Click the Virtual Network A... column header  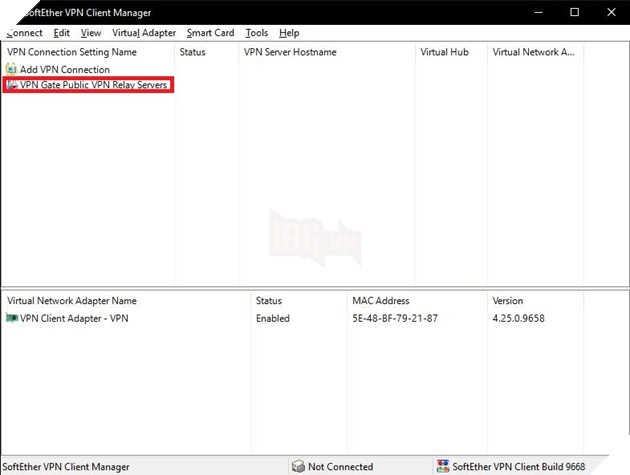point(535,52)
